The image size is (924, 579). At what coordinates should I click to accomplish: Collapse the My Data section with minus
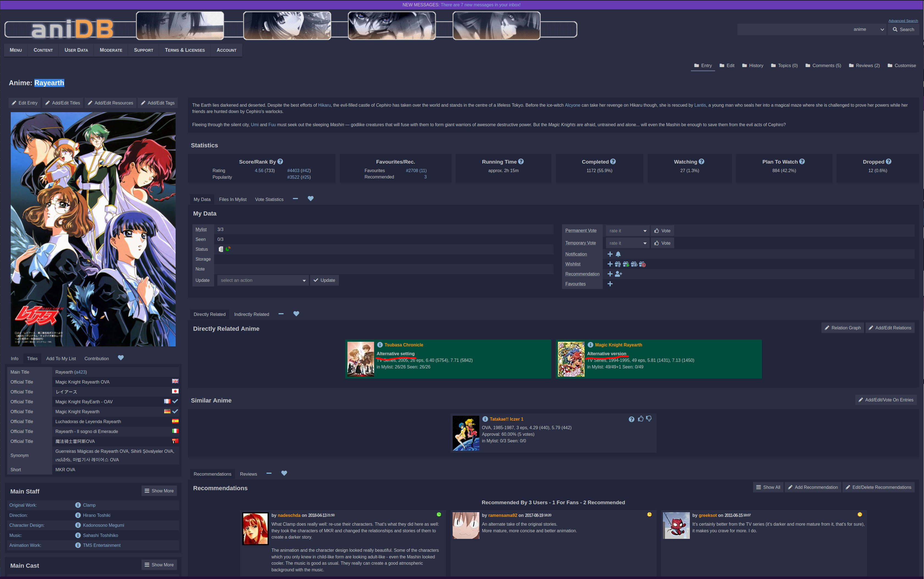(x=295, y=199)
